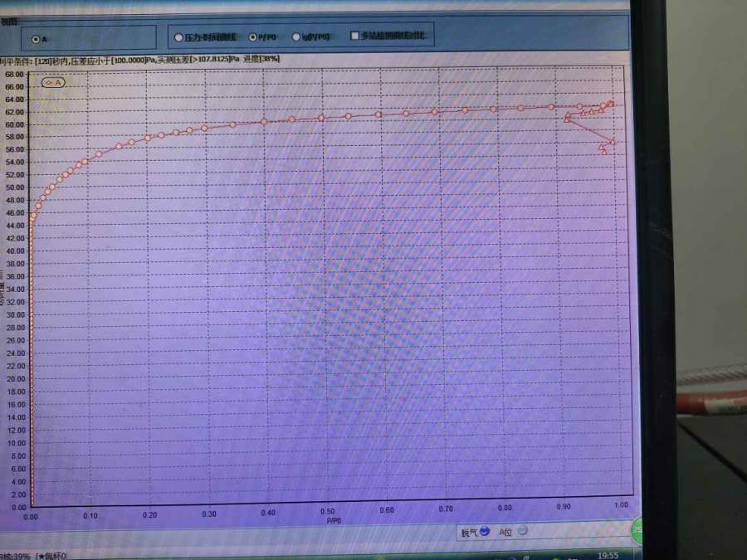Screen dimensions: 747x560
Task: Select the P/P0 view radio button
Action: click(x=252, y=37)
